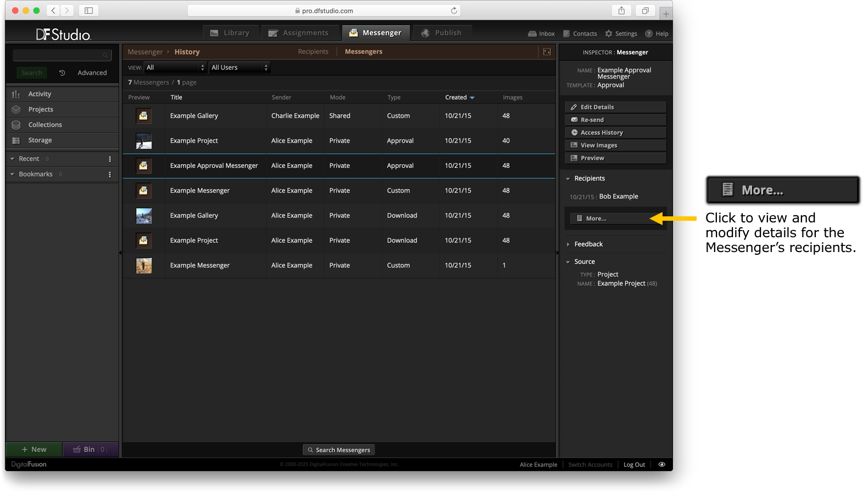This screenshot has height=492, width=868.
Task: Click More... under Recipients
Action: (615, 219)
